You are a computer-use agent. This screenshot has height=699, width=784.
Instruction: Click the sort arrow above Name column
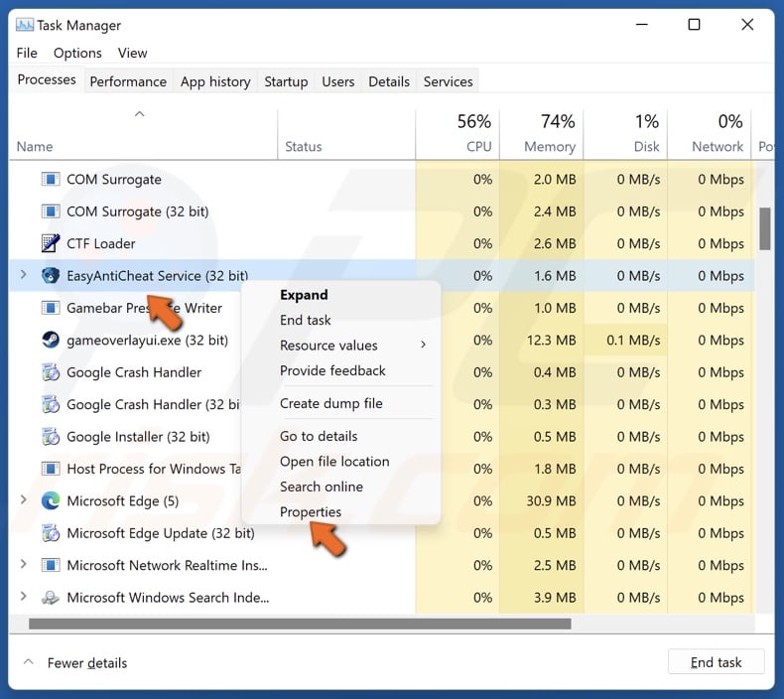(140, 114)
